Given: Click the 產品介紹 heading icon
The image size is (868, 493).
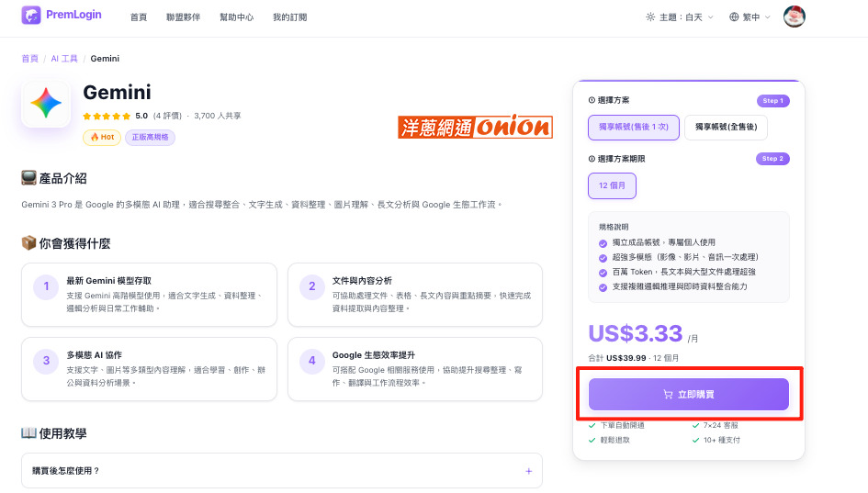Looking at the screenshot, I should coord(28,178).
